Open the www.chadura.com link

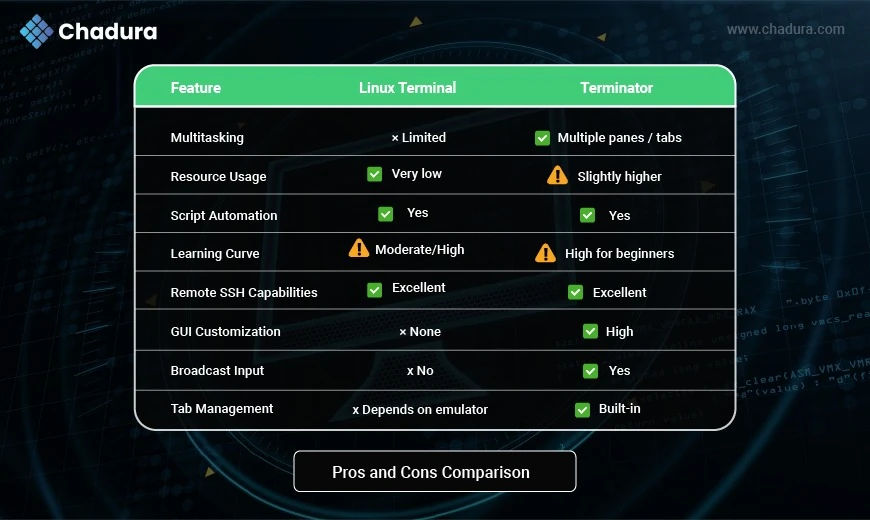pyautogui.click(x=786, y=29)
